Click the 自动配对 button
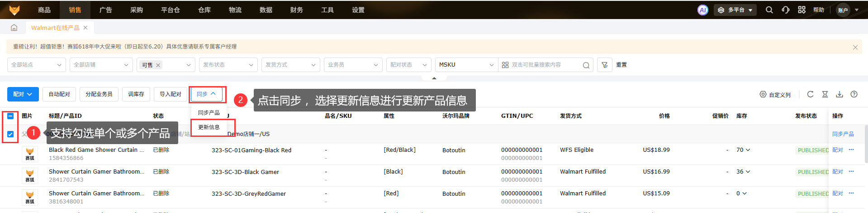Screen dimensions: 868x213 coord(59,94)
